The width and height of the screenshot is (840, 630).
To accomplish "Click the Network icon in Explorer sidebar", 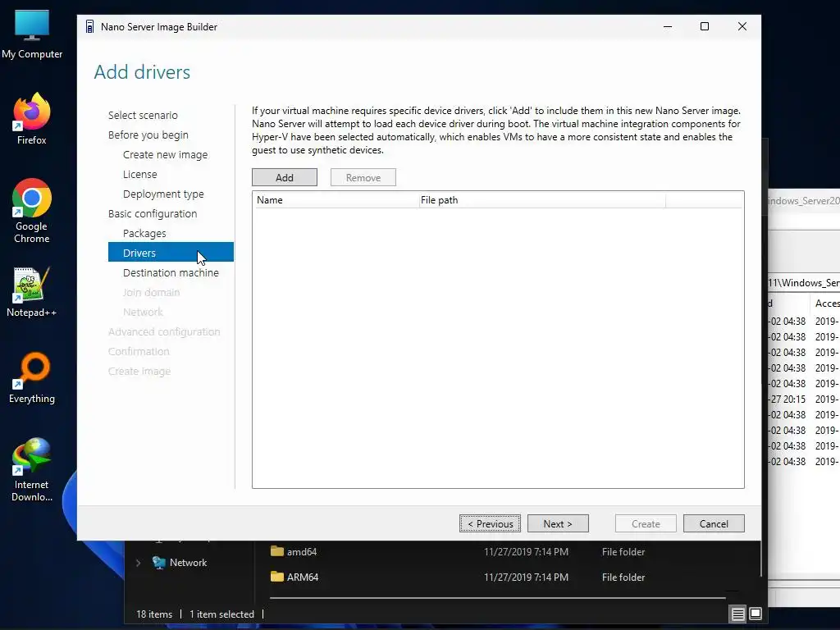I will (x=159, y=563).
